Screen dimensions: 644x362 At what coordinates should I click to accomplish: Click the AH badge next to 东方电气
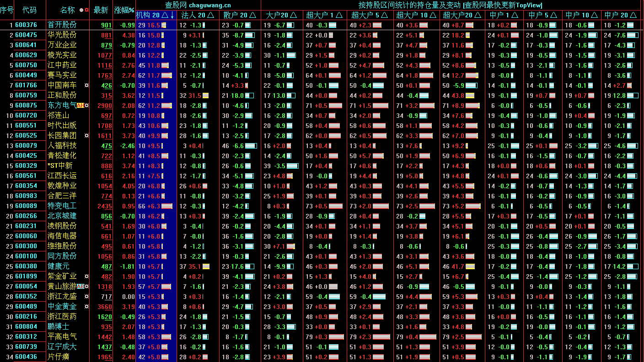[80, 106]
